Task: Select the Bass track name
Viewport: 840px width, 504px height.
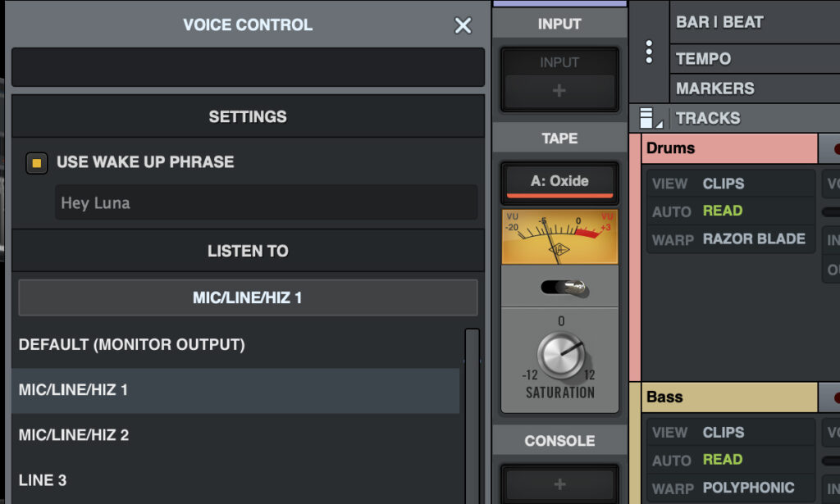Action: 729,397
